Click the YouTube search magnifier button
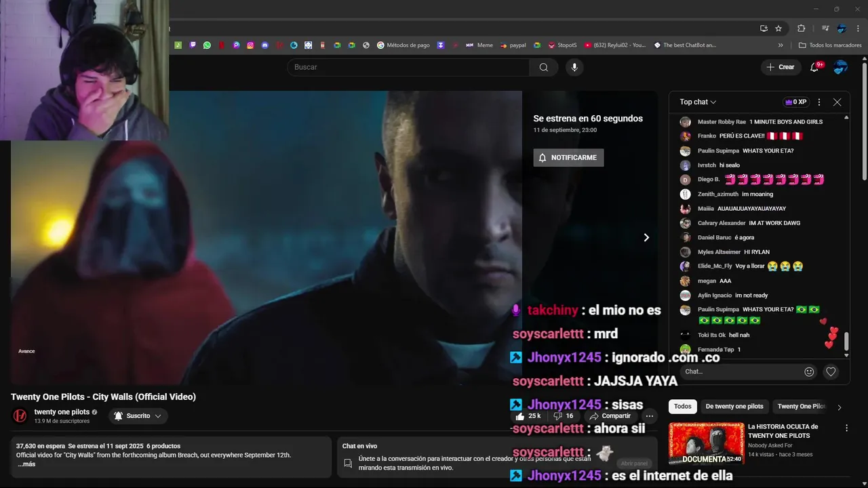This screenshot has width=868, height=488. click(x=544, y=67)
